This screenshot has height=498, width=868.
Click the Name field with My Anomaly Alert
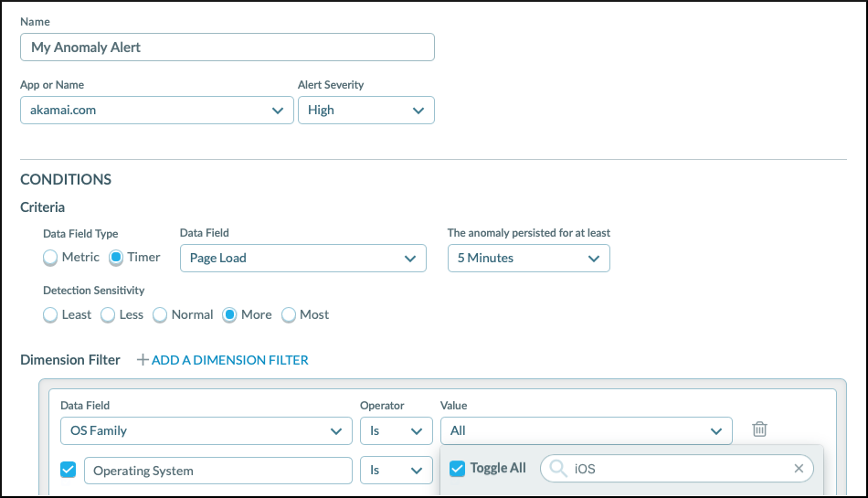pos(227,48)
